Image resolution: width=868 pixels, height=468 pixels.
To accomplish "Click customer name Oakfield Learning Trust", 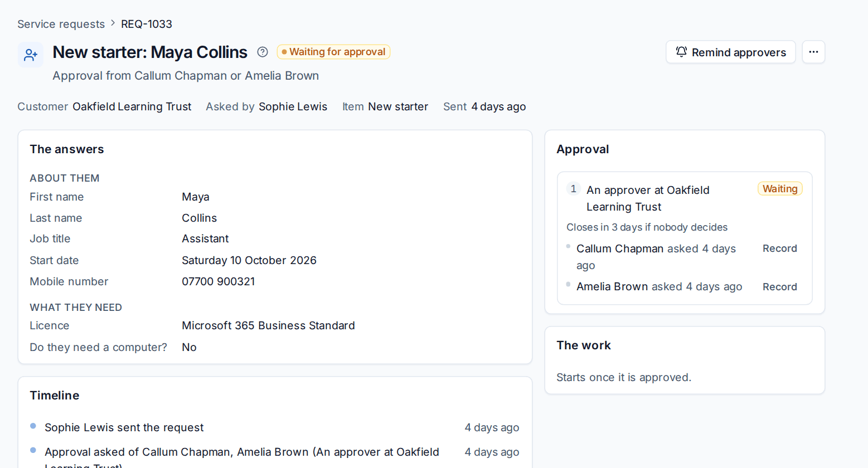I will click(132, 106).
